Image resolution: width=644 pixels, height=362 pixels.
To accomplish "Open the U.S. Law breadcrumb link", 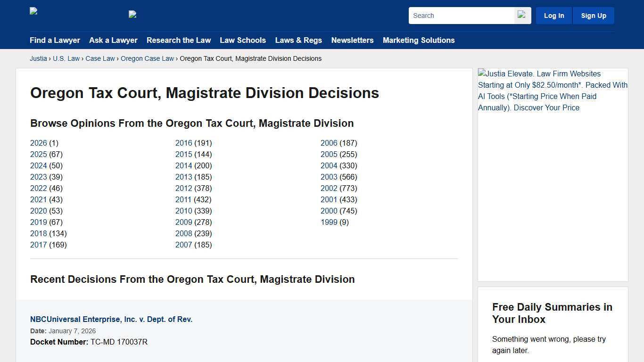I will click(66, 58).
